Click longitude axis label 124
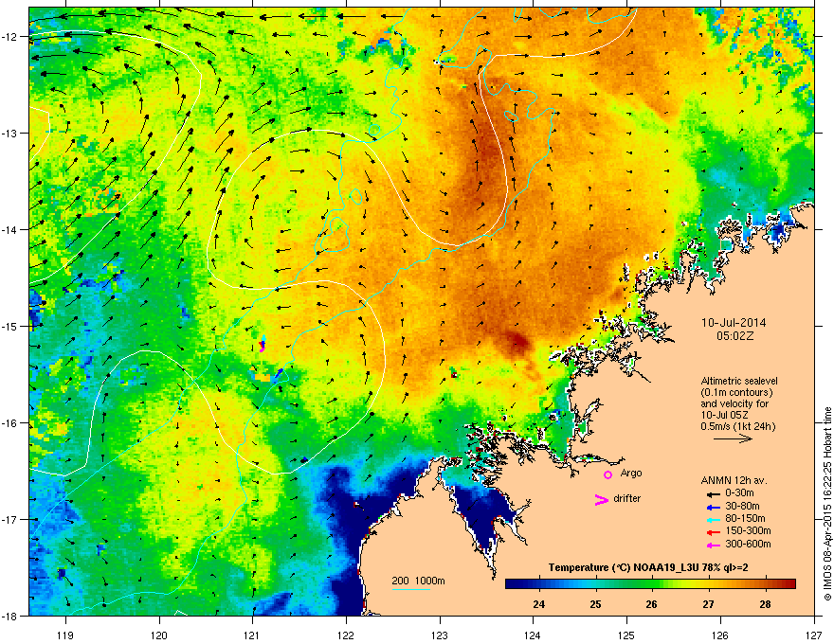The image size is (834, 644). [533, 635]
